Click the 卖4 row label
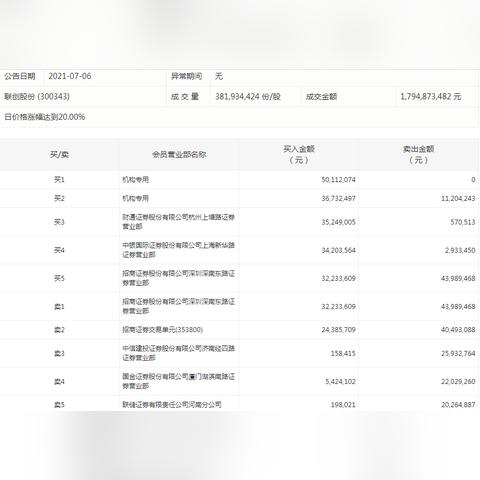 59,381
